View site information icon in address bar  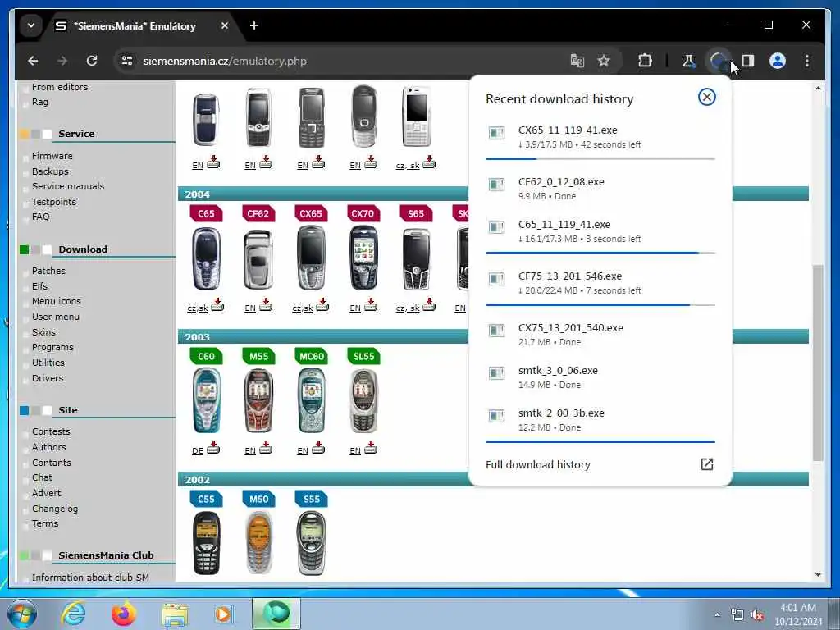tap(127, 61)
